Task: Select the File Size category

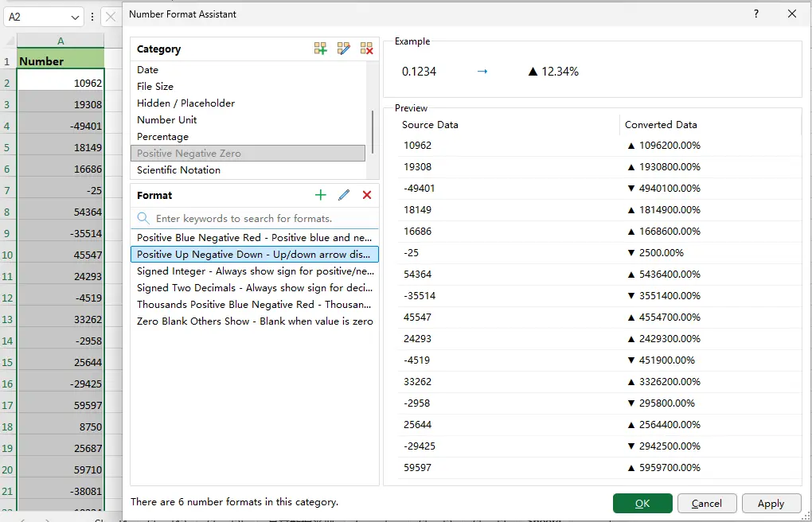Action: [248, 86]
